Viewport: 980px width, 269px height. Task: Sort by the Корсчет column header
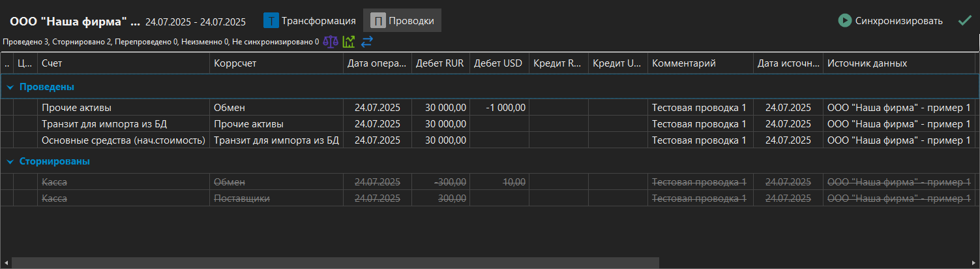point(276,63)
